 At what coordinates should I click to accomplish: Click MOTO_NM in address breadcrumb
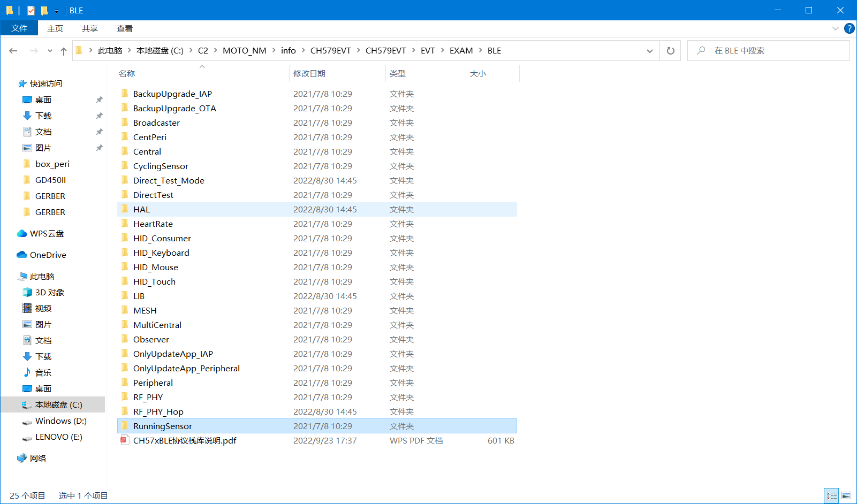click(245, 51)
